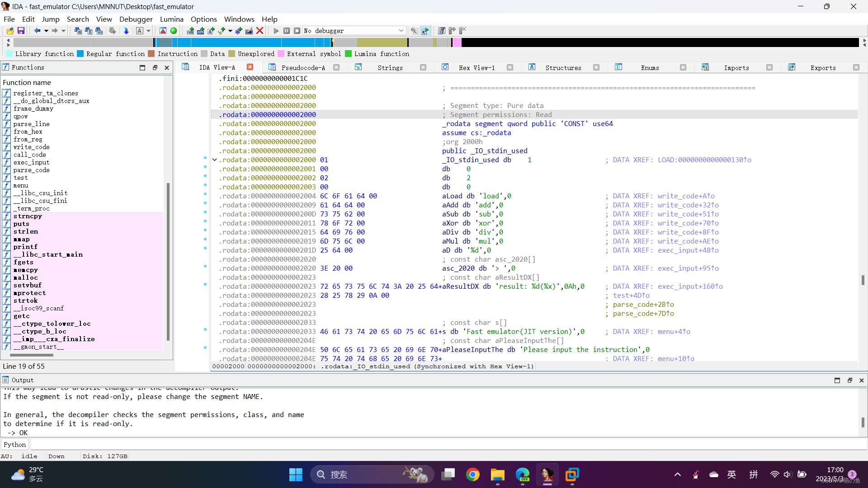Collapse the _IO_stdin_used listing chevron

pyautogui.click(x=215, y=160)
